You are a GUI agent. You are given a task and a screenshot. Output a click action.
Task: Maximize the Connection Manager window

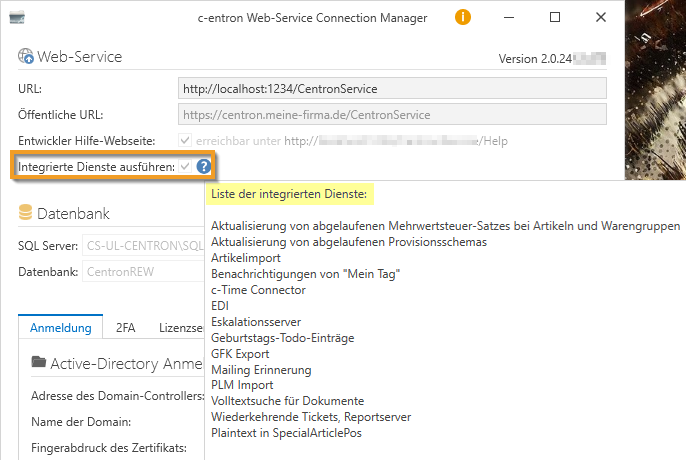[x=555, y=18]
